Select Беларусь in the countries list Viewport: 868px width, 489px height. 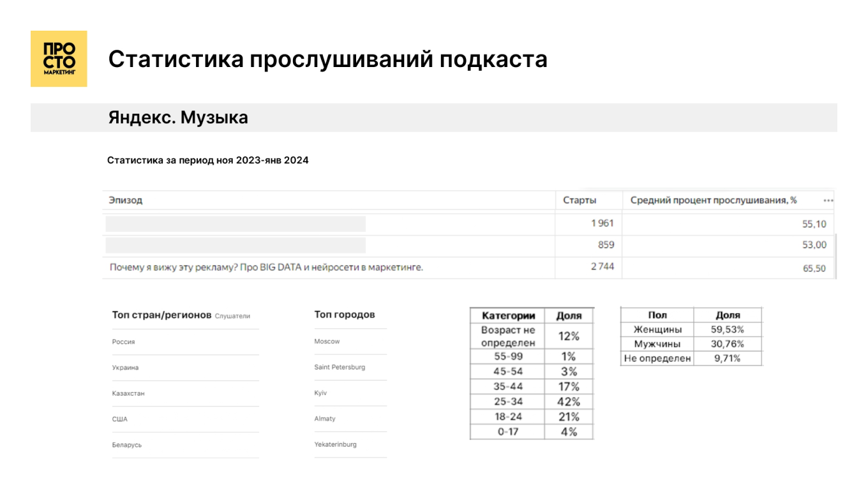(x=127, y=445)
